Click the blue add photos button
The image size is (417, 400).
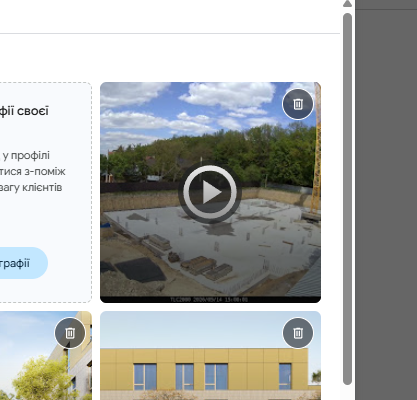click(23, 263)
